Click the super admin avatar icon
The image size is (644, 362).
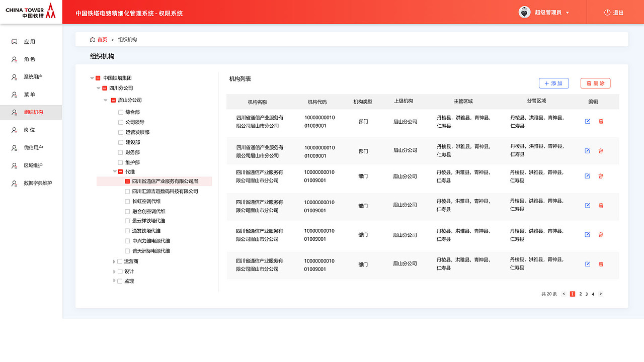coord(525,12)
